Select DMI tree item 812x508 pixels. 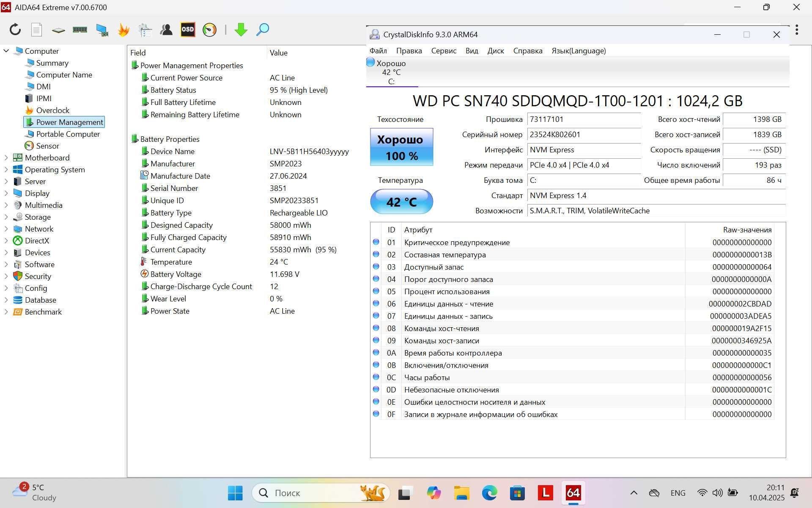(43, 86)
